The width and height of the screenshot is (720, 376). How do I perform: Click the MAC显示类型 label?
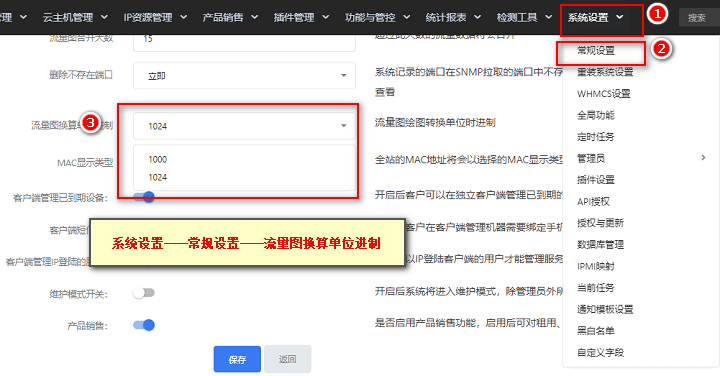coord(85,163)
